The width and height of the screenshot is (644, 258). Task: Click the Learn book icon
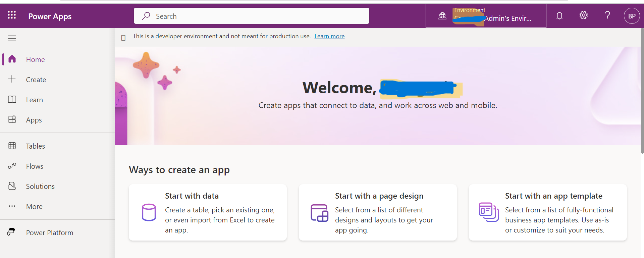[x=12, y=99]
